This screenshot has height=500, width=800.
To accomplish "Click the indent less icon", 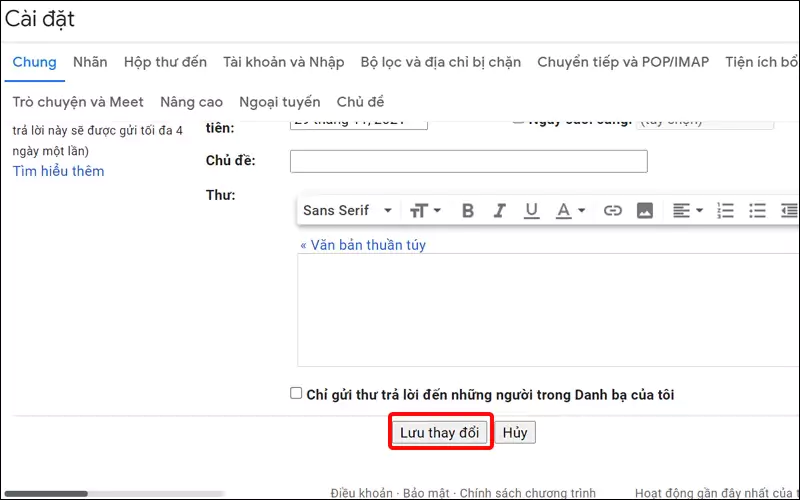I will tap(789, 210).
